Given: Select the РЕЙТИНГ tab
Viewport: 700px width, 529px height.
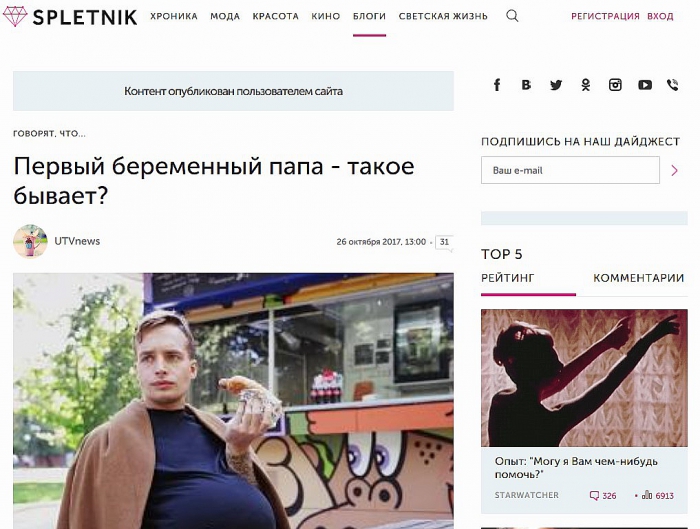Looking at the screenshot, I should (x=508, y=278).
